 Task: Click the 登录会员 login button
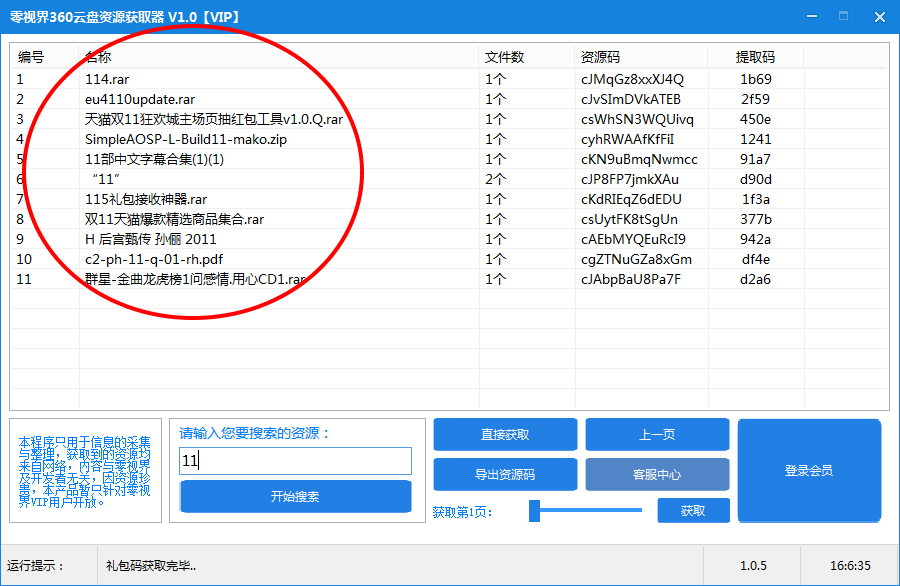(809, 470)
